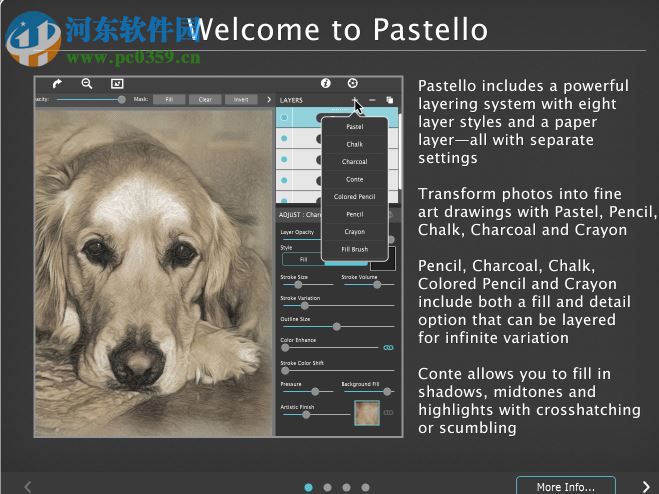
Task: Click the dog drawing preview canvas
Action: (154, 272)
